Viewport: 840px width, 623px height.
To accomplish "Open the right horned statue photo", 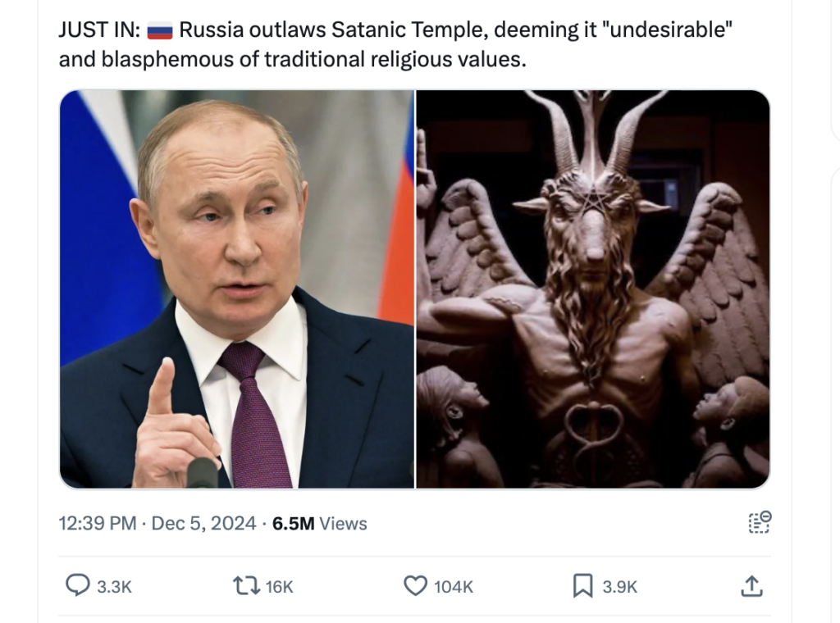I will (593, 289).
